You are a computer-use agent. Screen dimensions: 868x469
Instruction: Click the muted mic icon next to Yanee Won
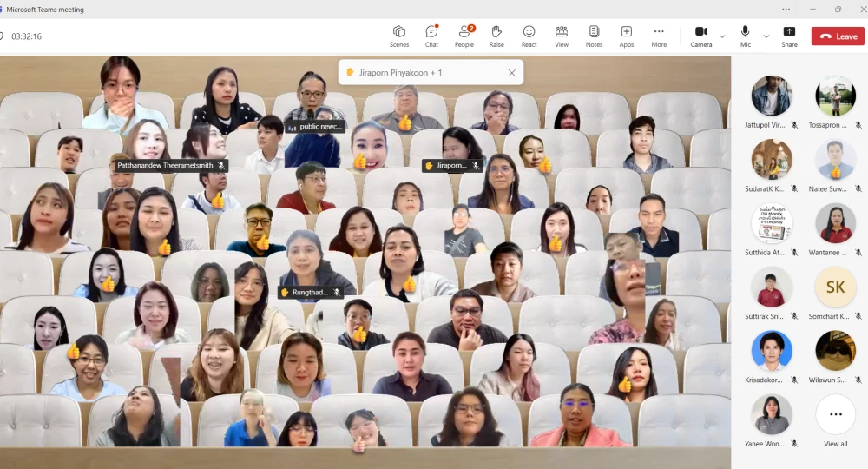(794, 444)
